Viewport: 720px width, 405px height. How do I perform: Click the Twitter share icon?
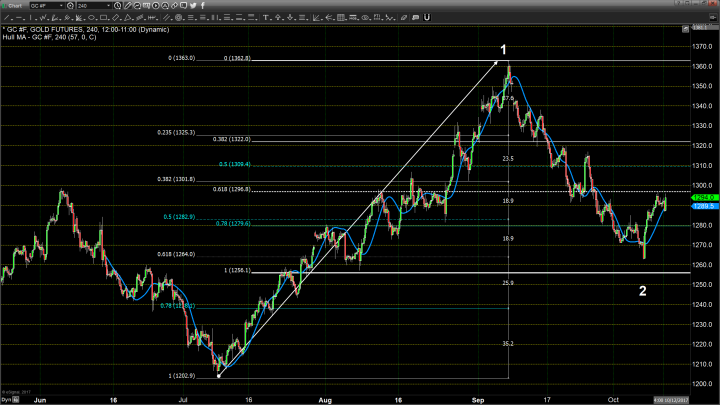tap(193, 5)
